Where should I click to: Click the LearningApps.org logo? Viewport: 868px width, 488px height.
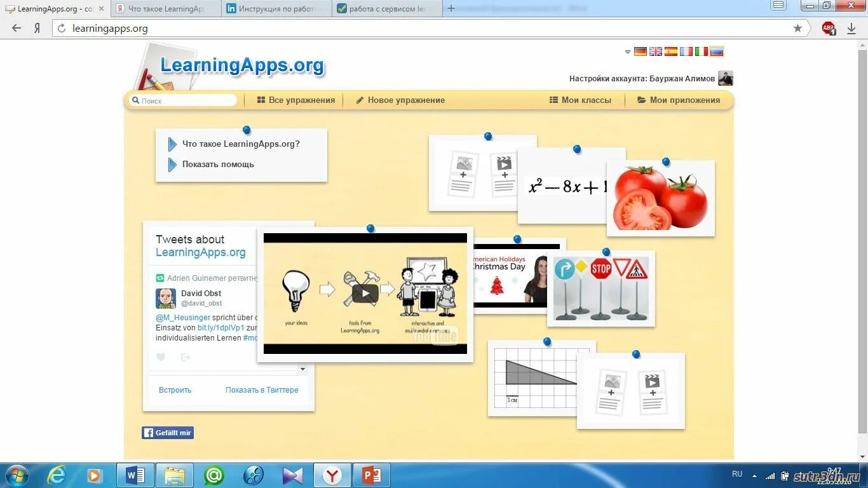[242, 65]
